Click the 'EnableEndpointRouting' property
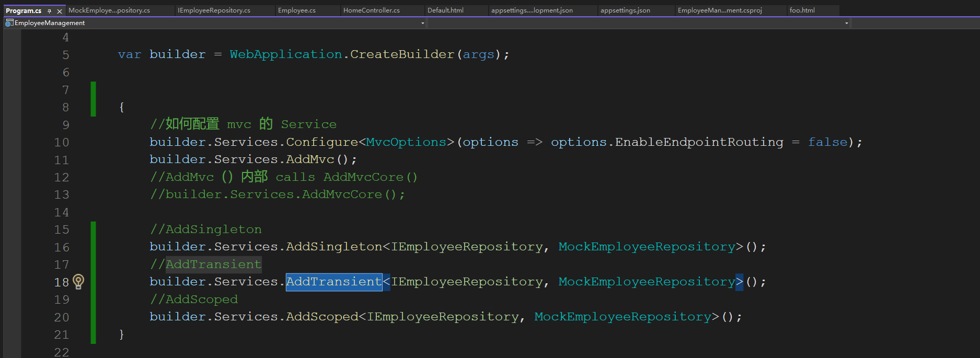This screenshot has width=980, height=358. [699, 142]
